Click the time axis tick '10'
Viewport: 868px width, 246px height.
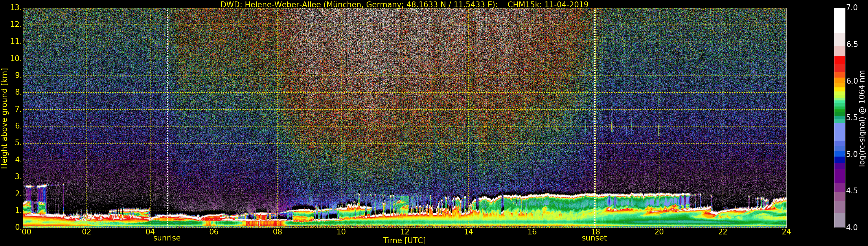341,232
